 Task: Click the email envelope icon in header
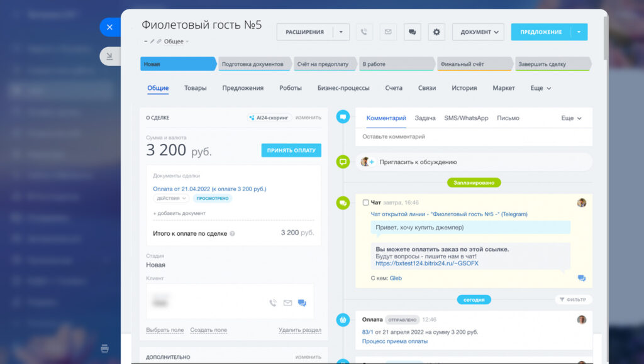(x=388, y=32)
